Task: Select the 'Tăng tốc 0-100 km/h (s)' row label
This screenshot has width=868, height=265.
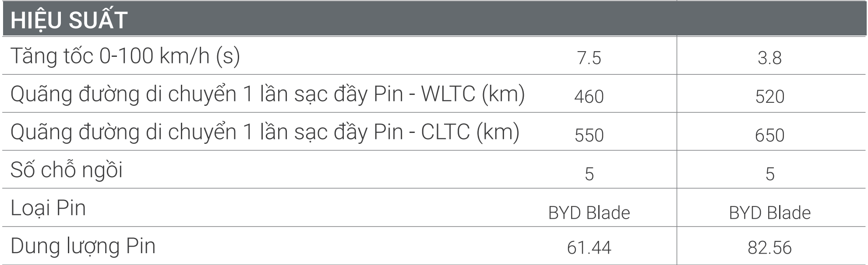Action: tap(125, 56)
